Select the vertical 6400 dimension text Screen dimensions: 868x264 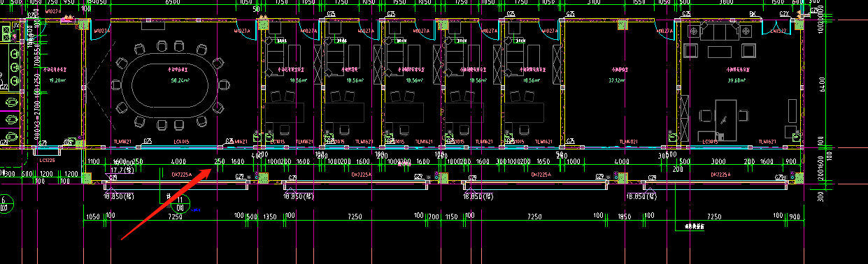pos(823,84)
